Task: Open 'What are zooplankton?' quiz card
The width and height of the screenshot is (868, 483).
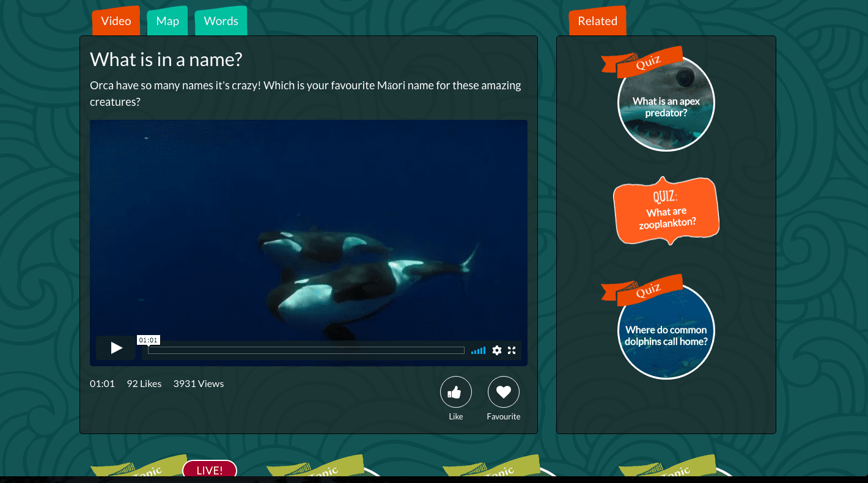Action: pos(666,211)
